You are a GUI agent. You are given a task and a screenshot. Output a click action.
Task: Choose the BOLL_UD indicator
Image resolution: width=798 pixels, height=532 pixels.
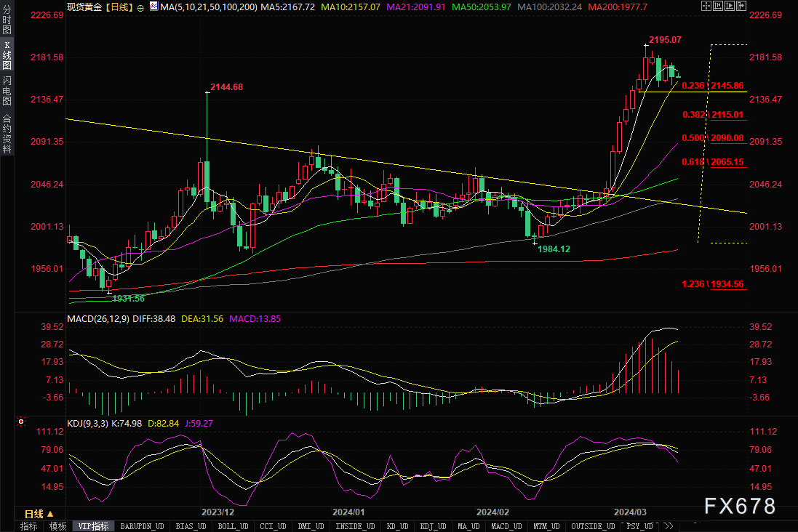233,526
